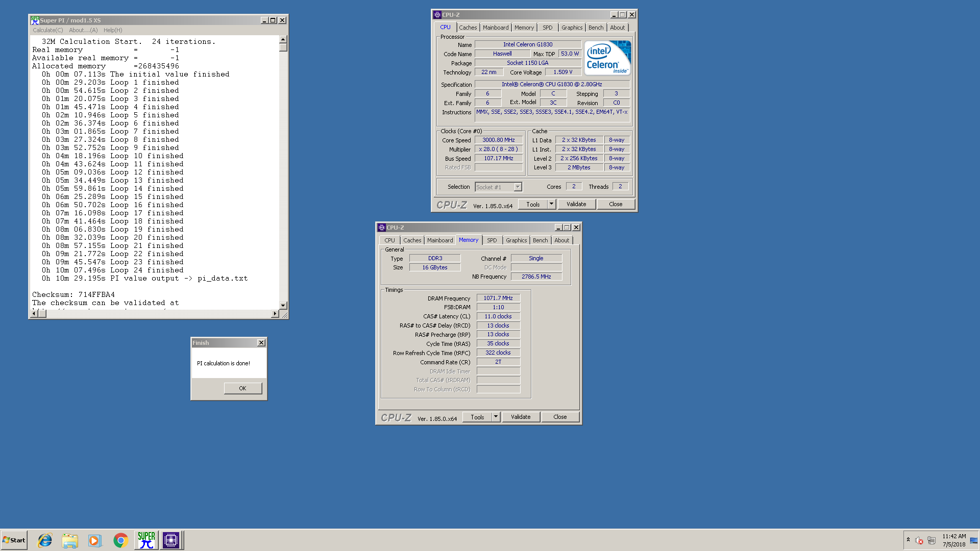This screenshot has height=551, width=980.
Task: Expand Tools dropdown arrow in lower CPU-Z
Action: click(496, 417)
